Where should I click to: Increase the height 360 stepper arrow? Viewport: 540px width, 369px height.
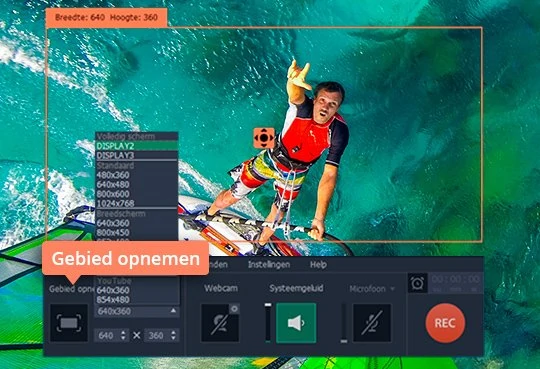pos(173,332)
